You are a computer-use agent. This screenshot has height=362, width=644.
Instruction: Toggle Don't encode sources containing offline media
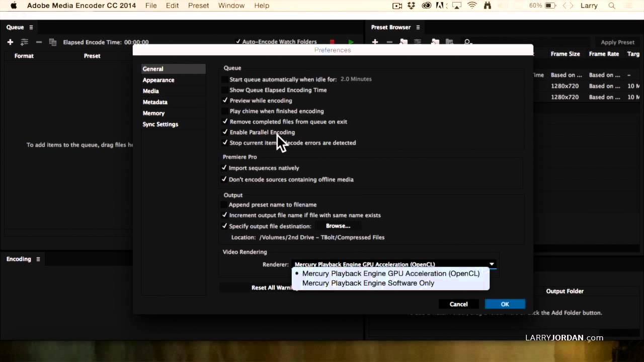[224, 179]
